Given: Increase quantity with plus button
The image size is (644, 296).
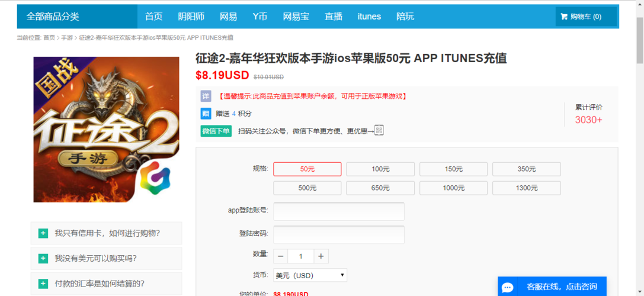Looking at the screenshot, I should click(321, 256).
